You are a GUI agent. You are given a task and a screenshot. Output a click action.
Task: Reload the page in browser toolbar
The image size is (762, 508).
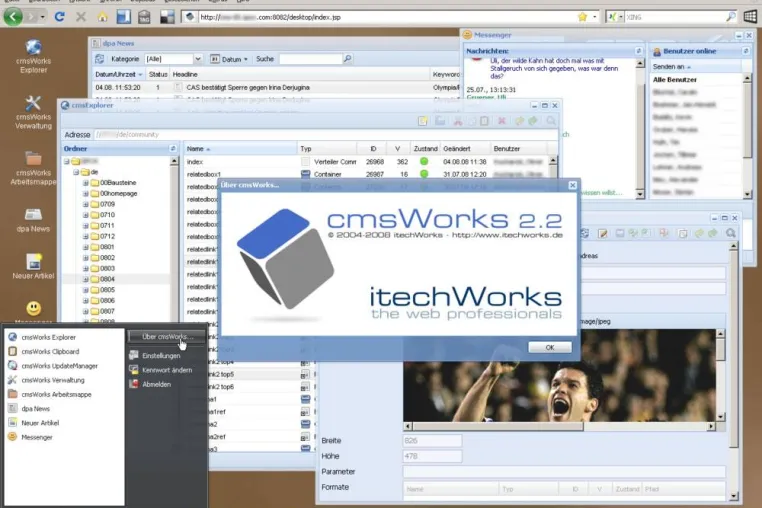click(x=59, y=17)
